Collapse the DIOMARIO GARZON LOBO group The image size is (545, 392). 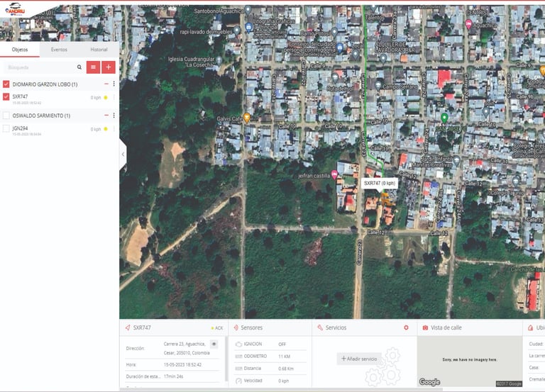point(106,84)
